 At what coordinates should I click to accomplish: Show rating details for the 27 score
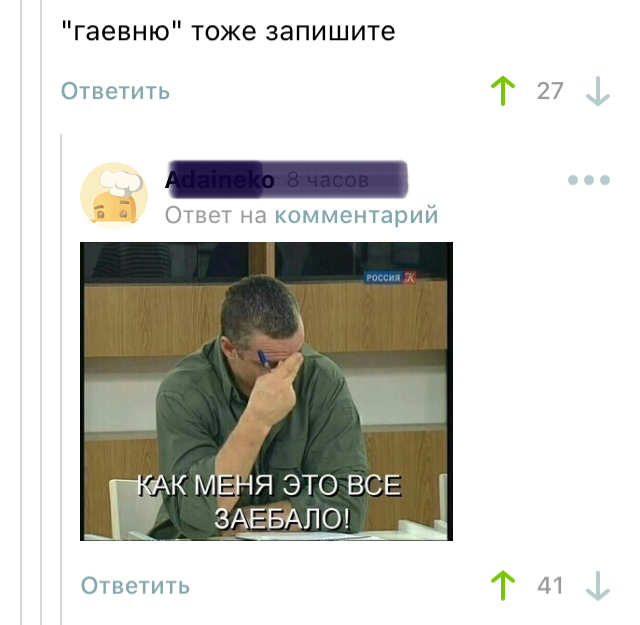click(550, 91)
